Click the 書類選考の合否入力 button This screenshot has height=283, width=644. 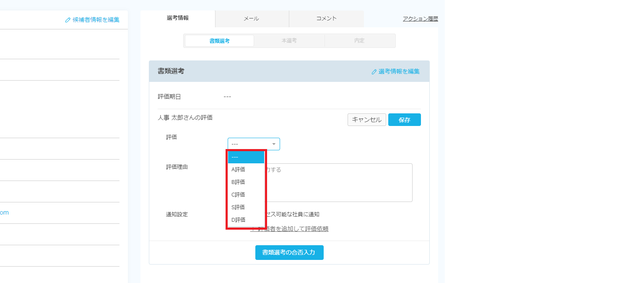(x=289, y=253)
